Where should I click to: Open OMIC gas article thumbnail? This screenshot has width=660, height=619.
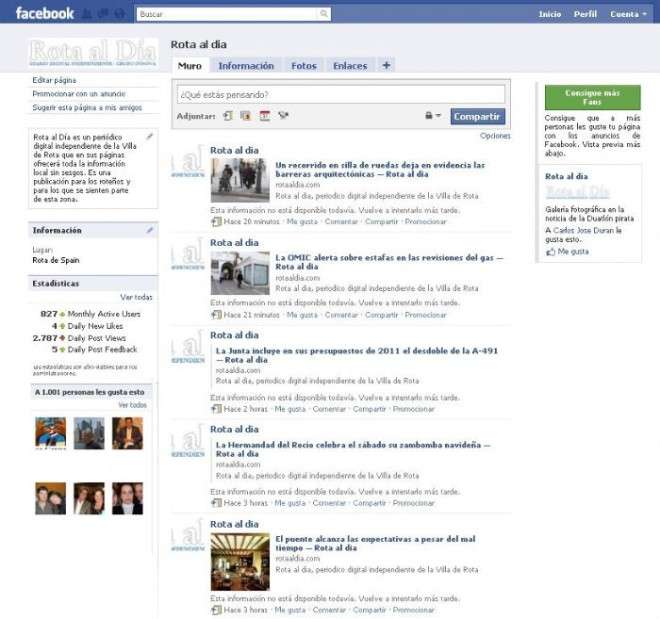pos(240,273)
